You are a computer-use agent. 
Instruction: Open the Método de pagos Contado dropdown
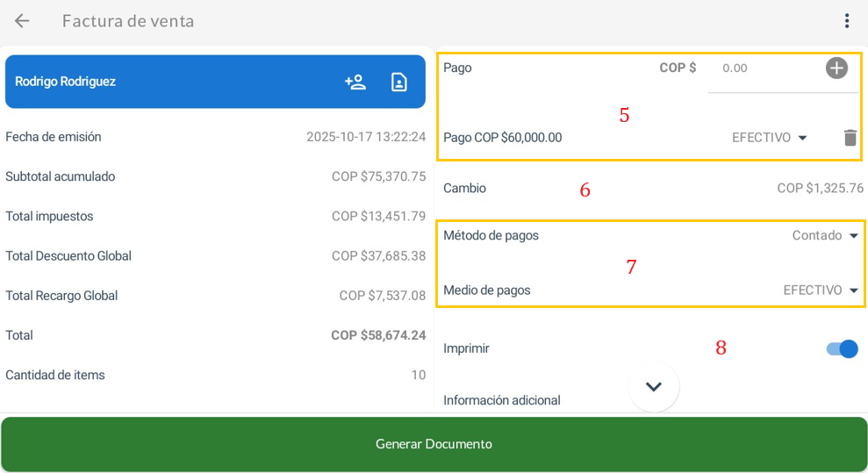[825, 235]
